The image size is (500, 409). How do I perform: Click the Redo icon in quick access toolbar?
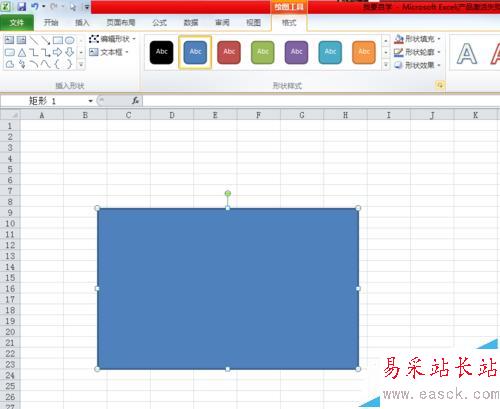[54, 6]
